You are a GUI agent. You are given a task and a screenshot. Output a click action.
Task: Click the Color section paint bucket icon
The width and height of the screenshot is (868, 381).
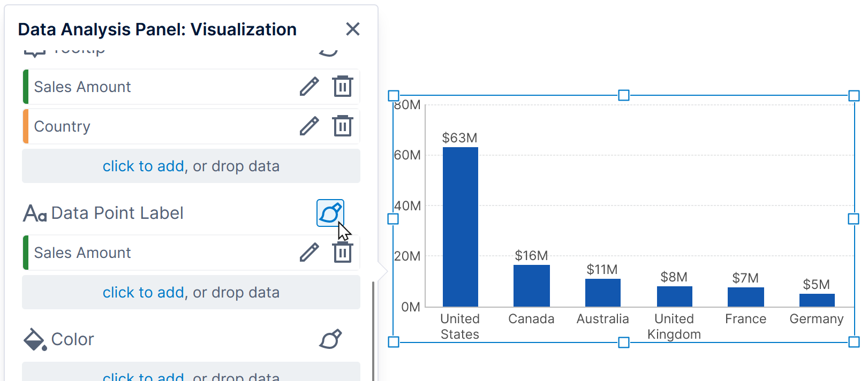35,339
